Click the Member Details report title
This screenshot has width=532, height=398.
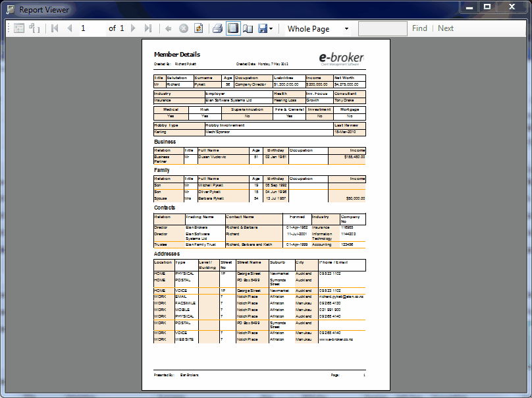click(177, 54)
